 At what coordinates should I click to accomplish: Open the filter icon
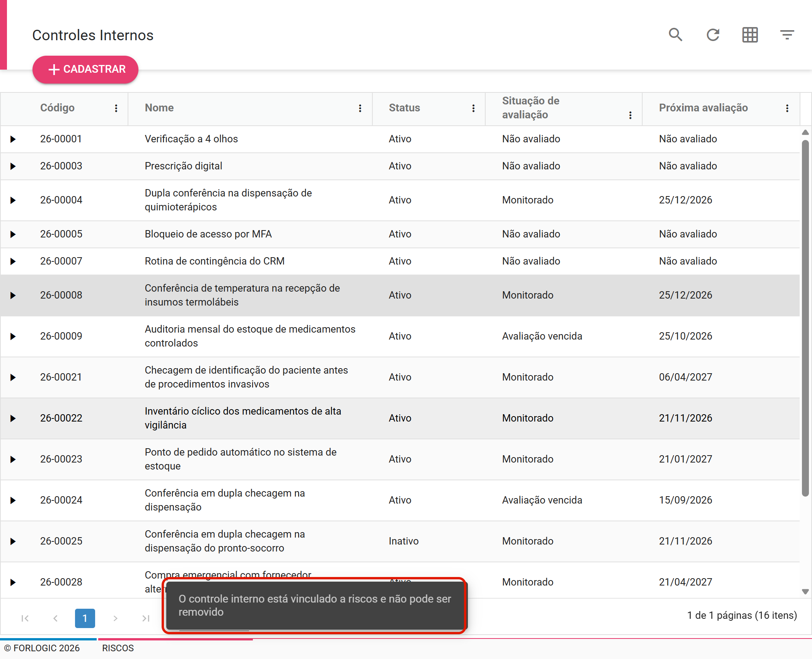click(x=787, y=35)
